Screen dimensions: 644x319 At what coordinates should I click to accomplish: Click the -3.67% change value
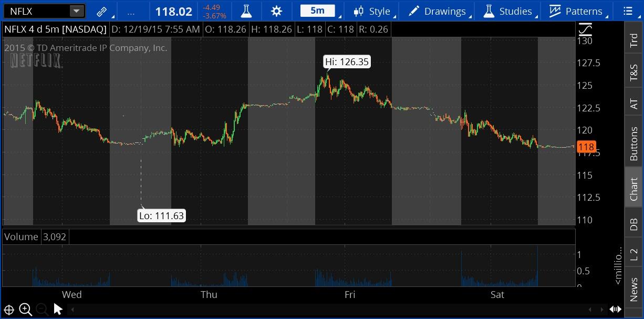(214, 16)
